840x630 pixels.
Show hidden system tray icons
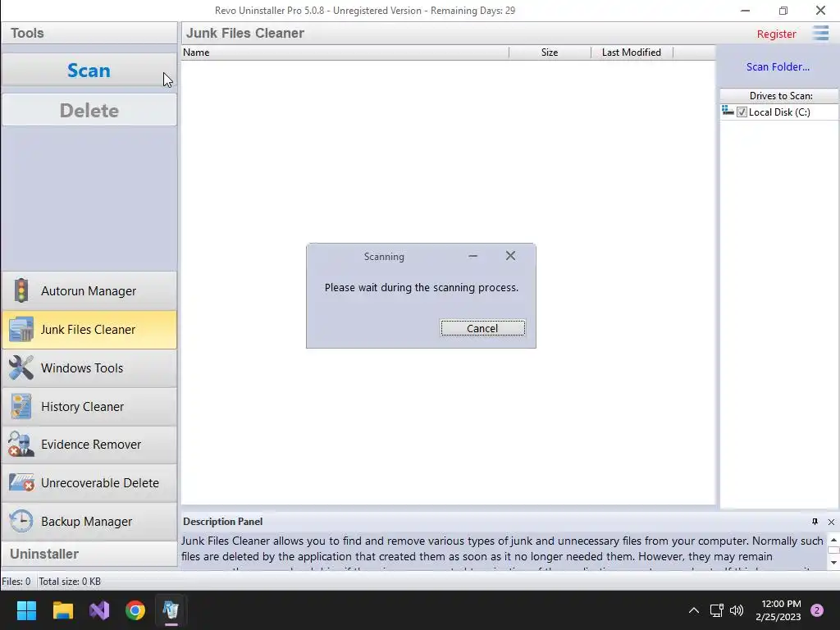coord(694,610)
